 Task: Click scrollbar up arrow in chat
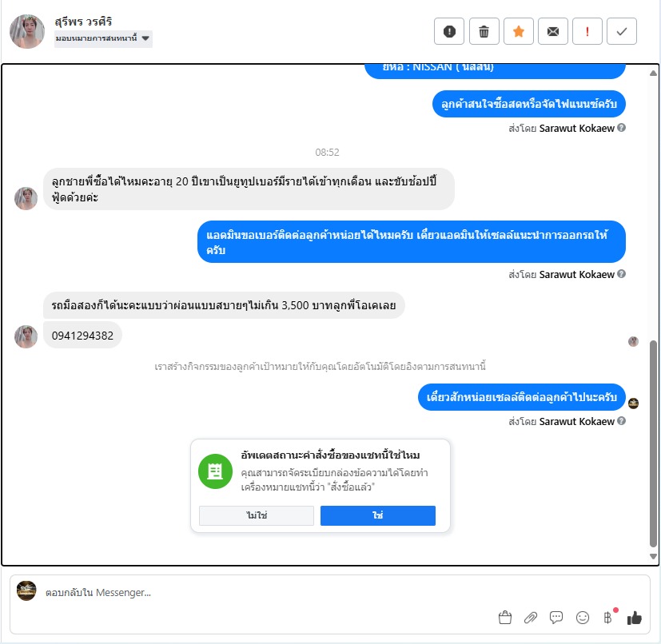point(653,74)
